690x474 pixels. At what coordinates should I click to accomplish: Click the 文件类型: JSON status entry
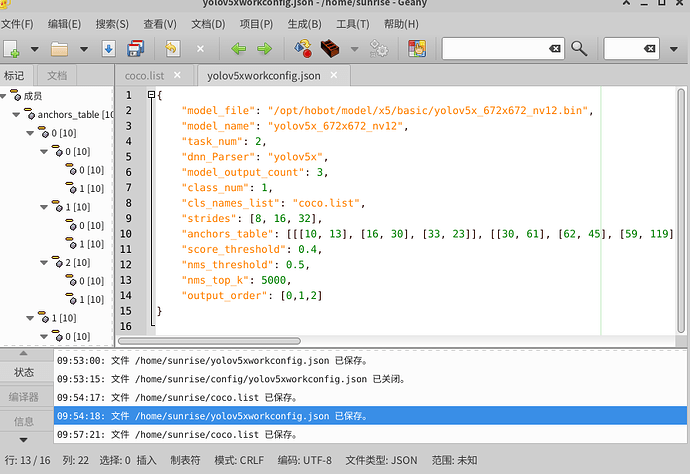[381, 460]
